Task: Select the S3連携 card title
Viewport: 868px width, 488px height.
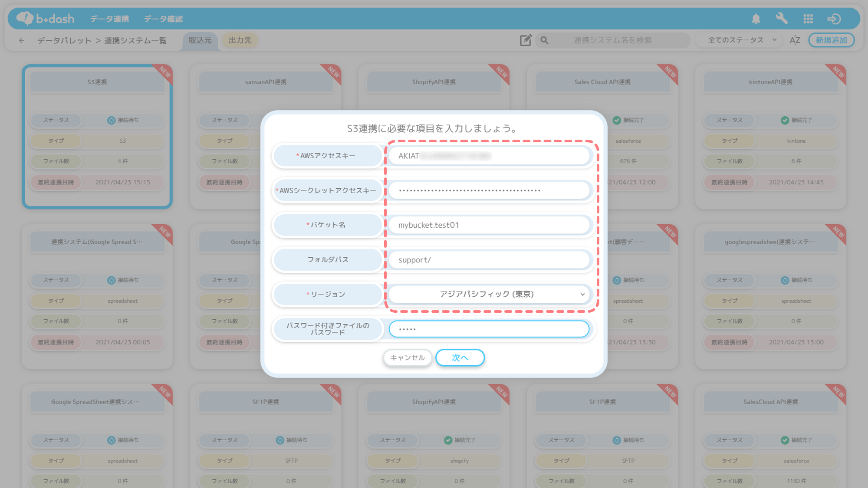Action: [97, 82]
